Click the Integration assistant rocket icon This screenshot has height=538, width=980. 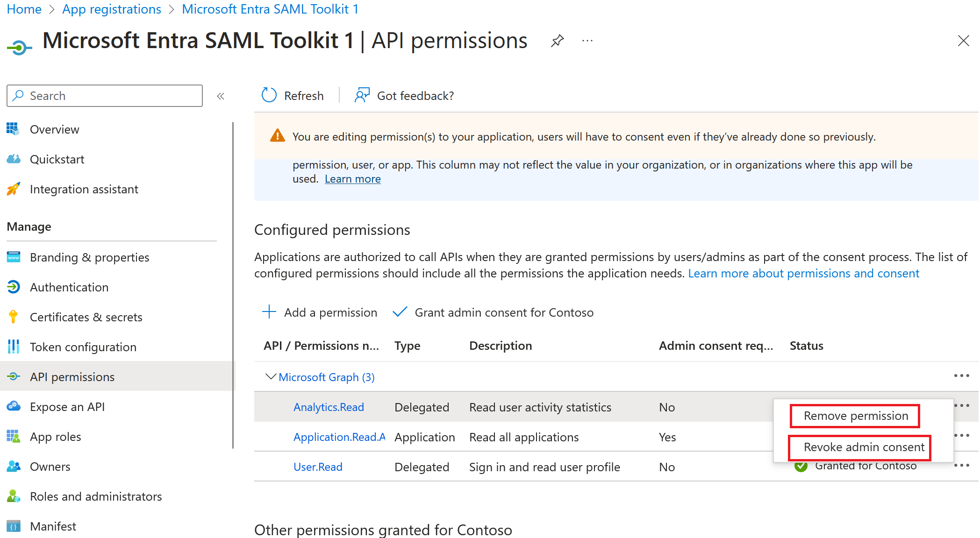pos(14,189)
